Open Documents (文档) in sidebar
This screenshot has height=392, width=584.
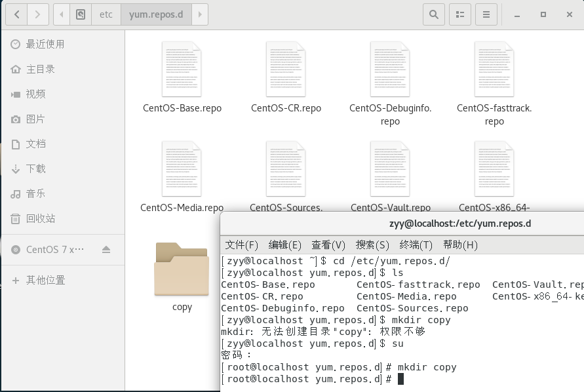coord(62,144)
